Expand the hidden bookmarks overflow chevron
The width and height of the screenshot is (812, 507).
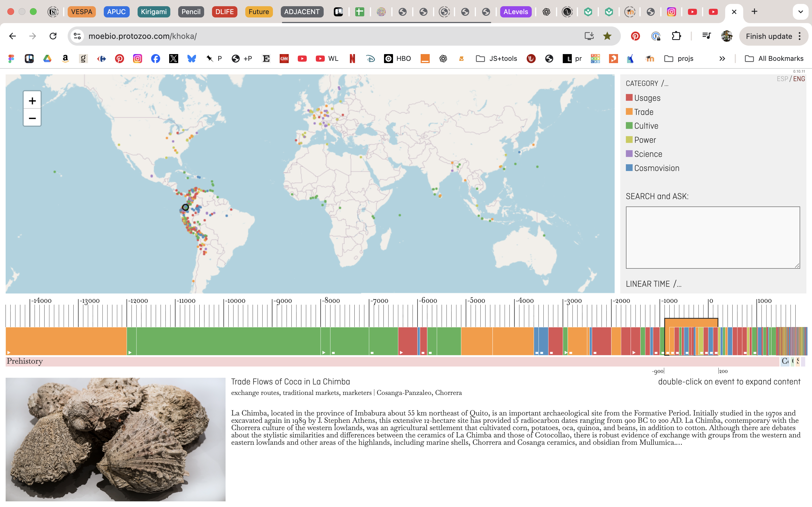(x=722, y=59)
